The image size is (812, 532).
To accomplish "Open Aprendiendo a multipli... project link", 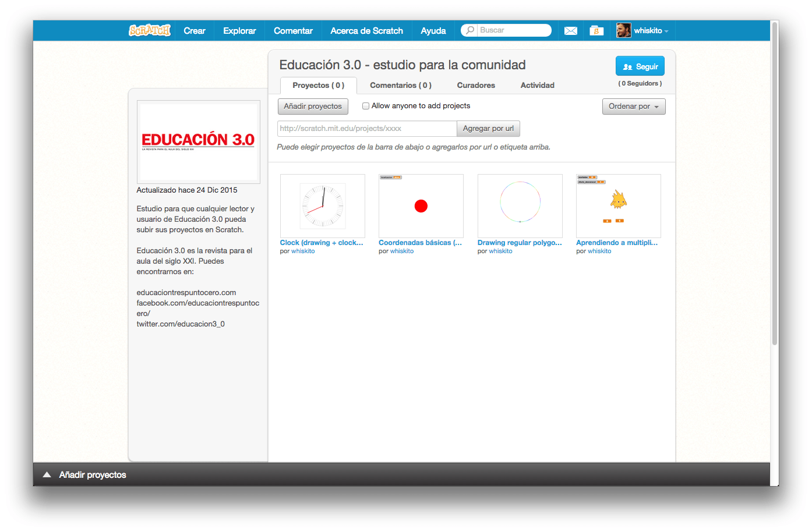I will click(x=617, y=243).
